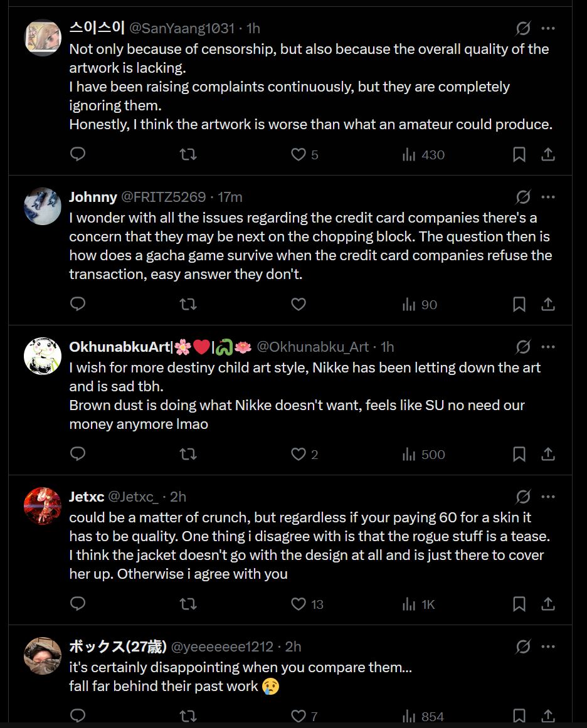The width and height of the screenshot is (587, 728).
Task: Open Grok icon on Johnny's tweet
Action: coord(523,197)
